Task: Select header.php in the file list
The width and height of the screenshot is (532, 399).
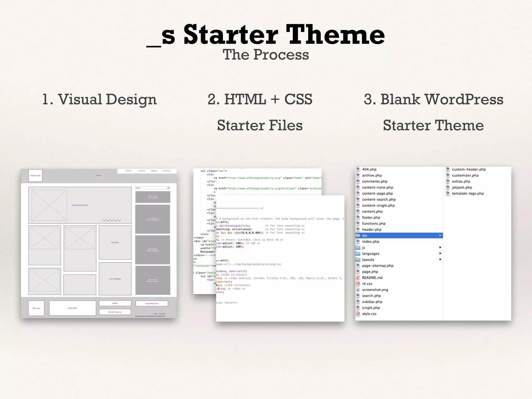Action: click(371, 230)
